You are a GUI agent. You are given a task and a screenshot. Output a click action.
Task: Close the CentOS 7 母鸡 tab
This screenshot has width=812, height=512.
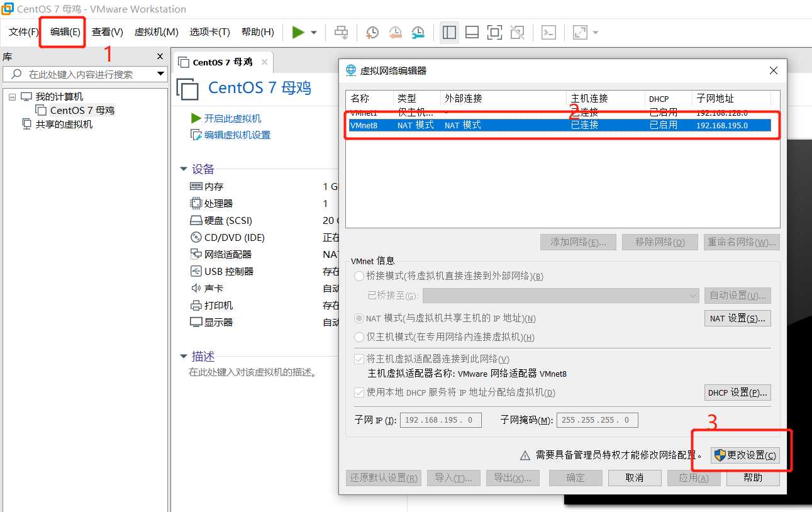coord(264,62)
